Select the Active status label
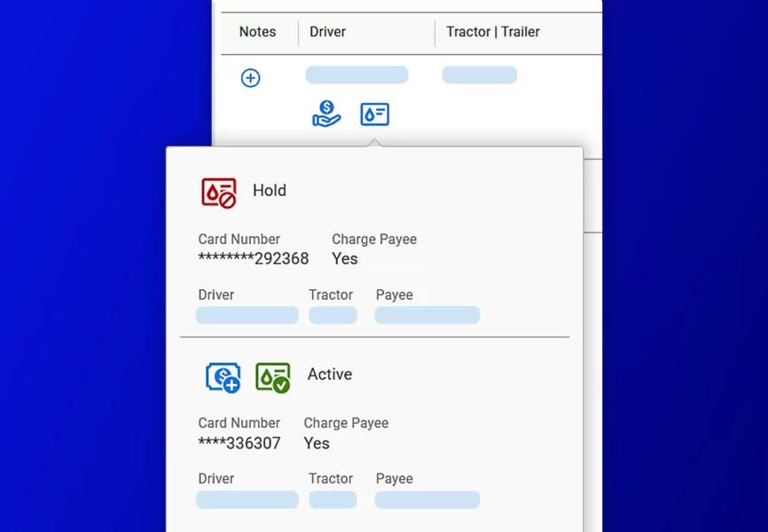Viewport: 768px width, 532px height. point(330,374)
